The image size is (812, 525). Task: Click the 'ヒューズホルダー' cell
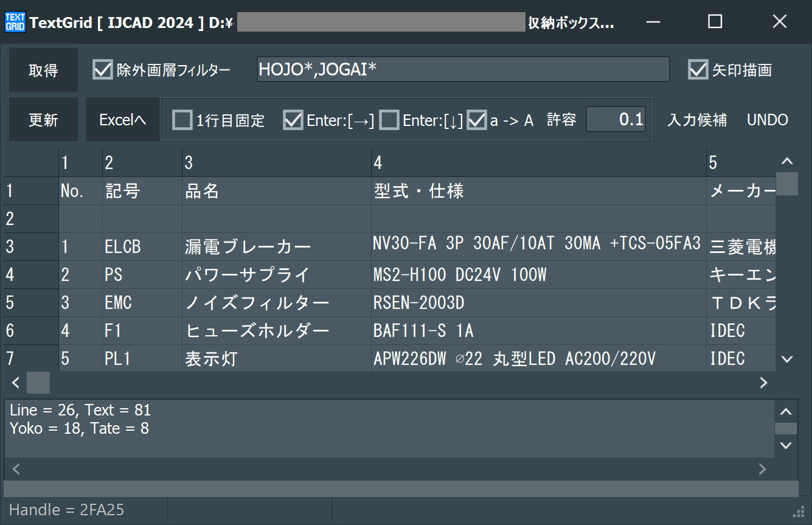277,331
